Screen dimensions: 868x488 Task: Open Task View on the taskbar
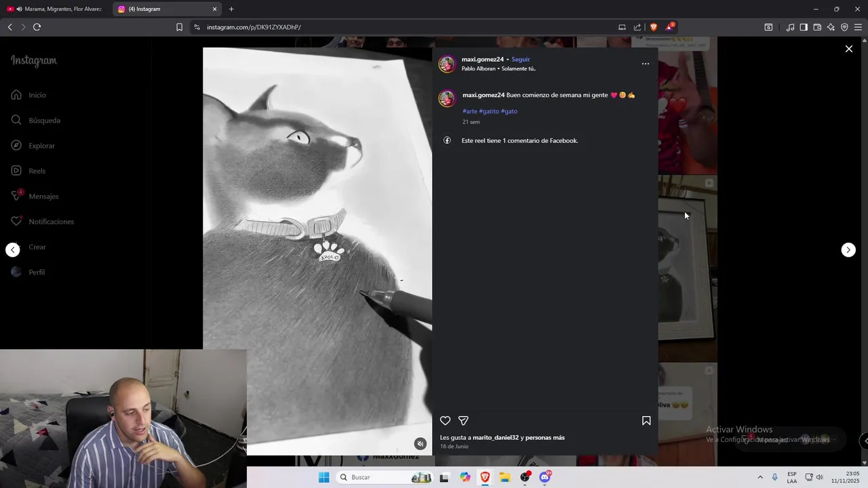click(444, 477)
